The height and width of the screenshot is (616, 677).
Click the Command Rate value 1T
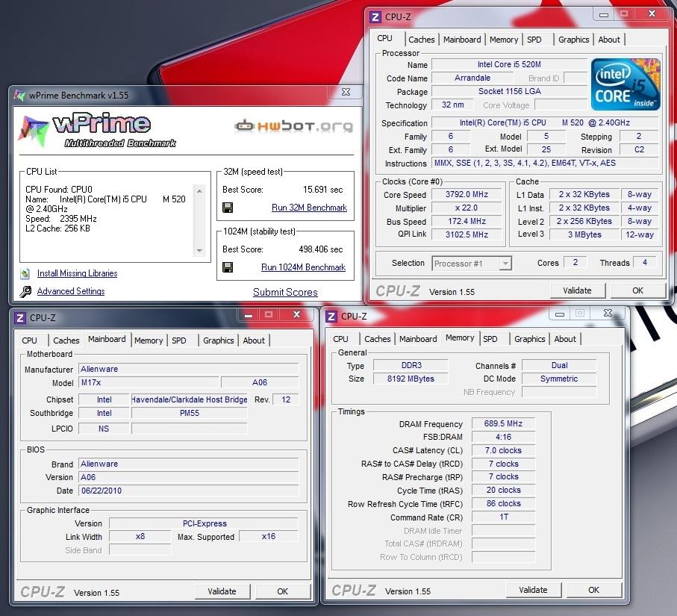coord(503,517)
